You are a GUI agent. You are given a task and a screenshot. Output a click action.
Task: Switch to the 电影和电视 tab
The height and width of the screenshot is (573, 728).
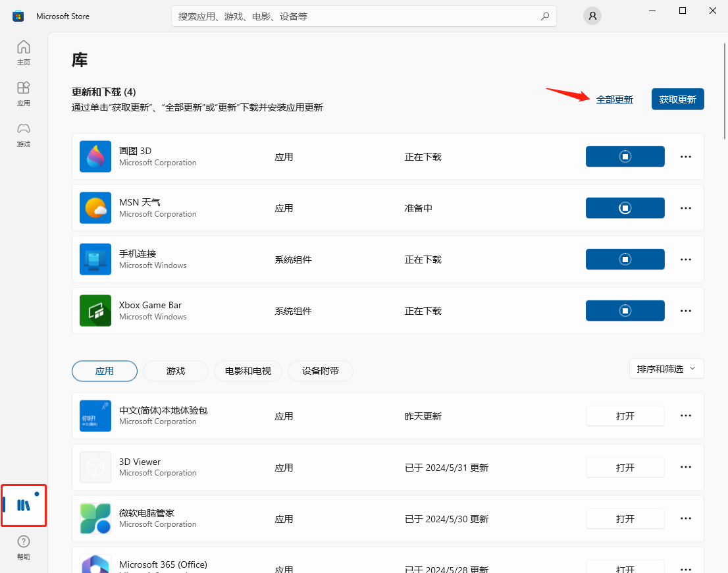pos(247,371)
